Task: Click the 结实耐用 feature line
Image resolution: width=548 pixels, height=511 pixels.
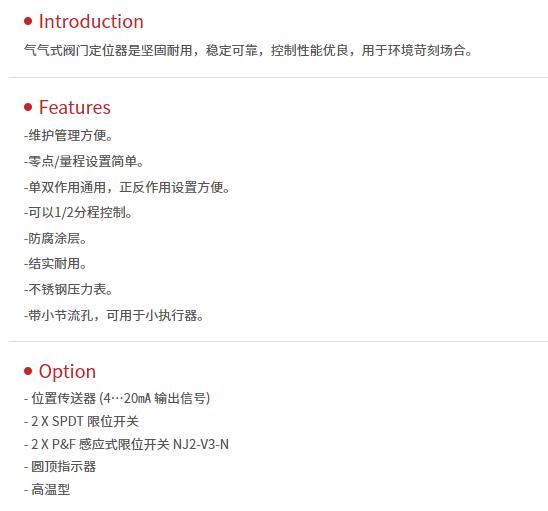Action: 55,264
